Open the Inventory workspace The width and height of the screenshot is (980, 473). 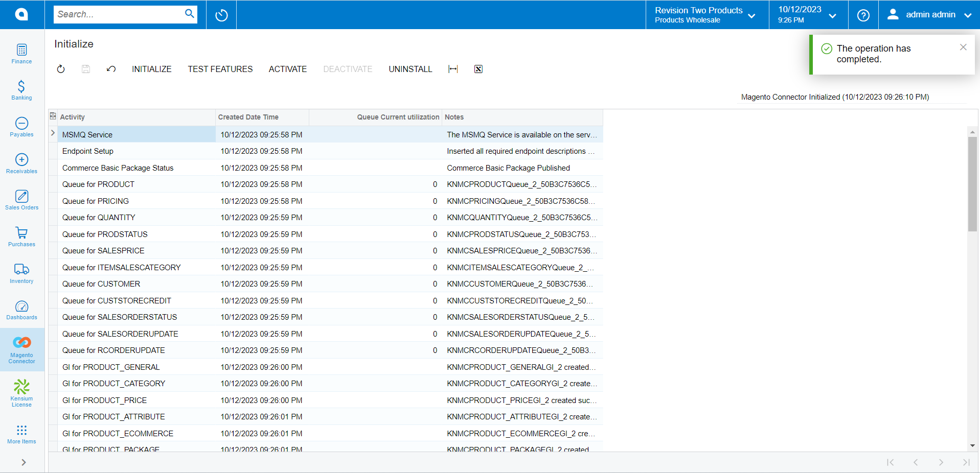21,272
